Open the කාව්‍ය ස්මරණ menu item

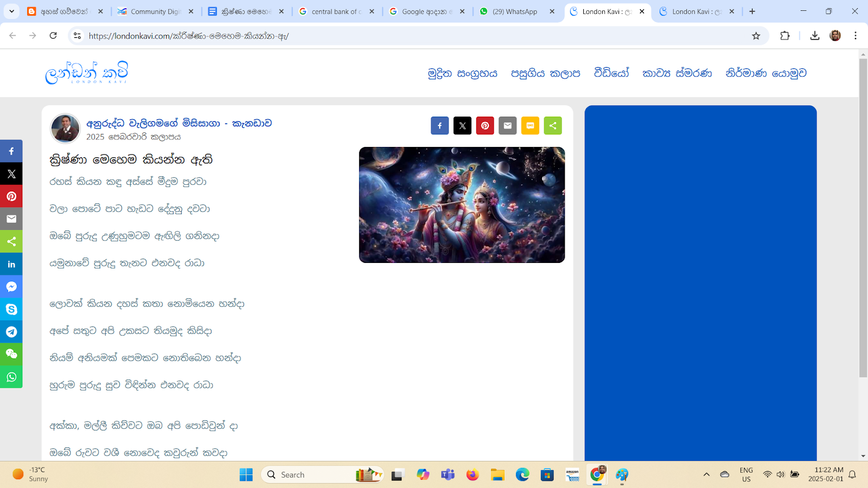tap(677, 73)
